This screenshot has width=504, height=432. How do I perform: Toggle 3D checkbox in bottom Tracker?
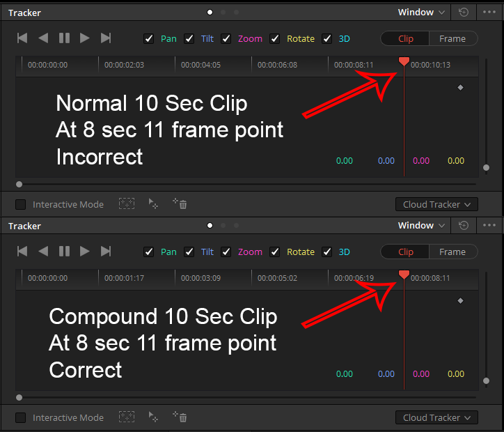coord(327,252)
